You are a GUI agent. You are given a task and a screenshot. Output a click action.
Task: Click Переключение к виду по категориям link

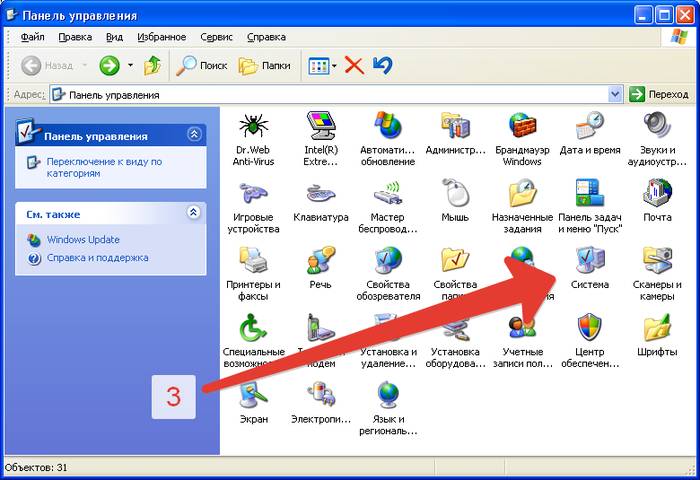pos(103,167)
